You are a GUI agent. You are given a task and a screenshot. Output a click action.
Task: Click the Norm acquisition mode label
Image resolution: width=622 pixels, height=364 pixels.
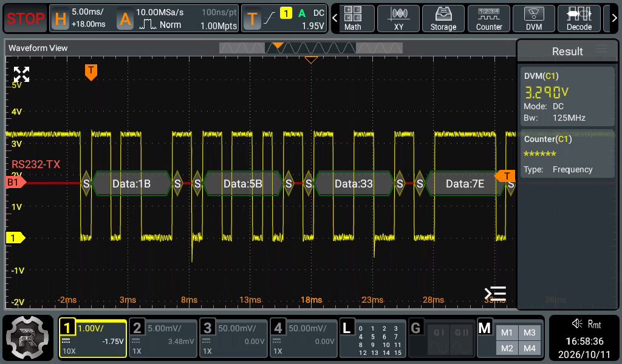[x=170, y=24]
